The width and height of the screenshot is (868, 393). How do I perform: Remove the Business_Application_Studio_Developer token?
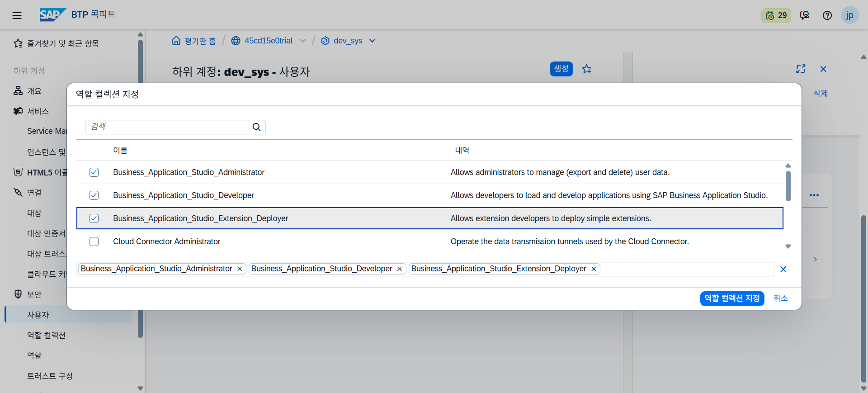point(400,269)
